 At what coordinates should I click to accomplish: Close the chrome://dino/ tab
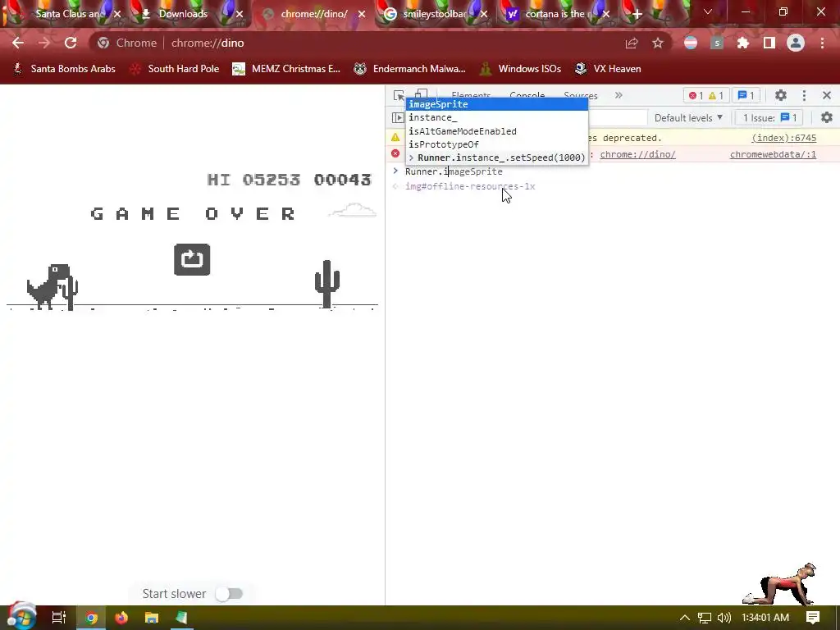[x=362, y=15]
